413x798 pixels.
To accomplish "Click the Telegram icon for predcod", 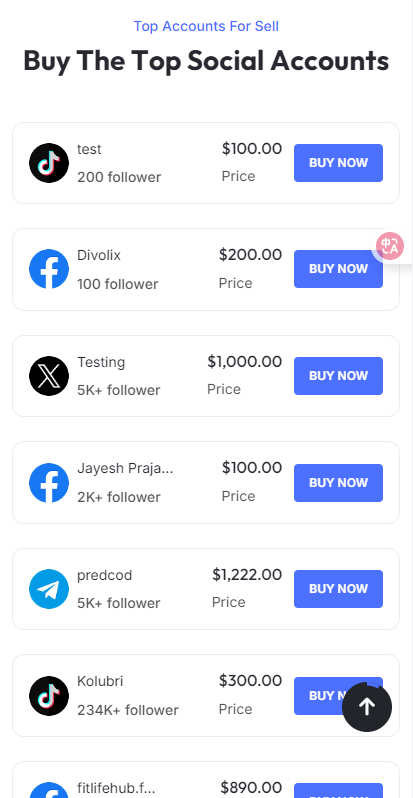I will 49,589.
